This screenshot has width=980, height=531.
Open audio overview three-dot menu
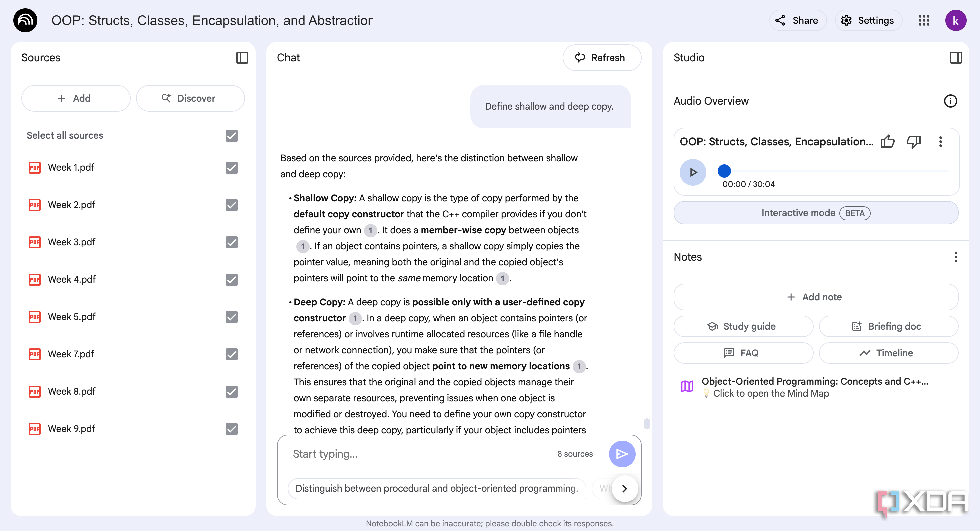click(x=940, y=141)
